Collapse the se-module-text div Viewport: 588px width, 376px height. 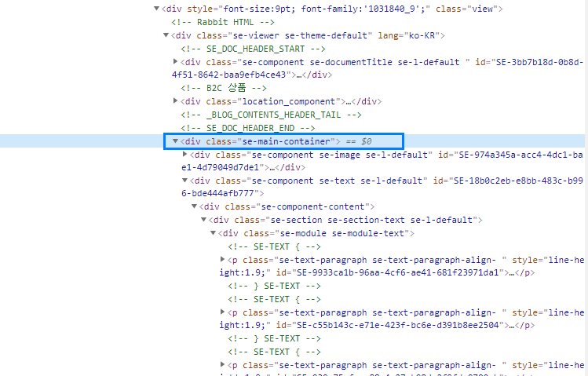tap(213, 233)
